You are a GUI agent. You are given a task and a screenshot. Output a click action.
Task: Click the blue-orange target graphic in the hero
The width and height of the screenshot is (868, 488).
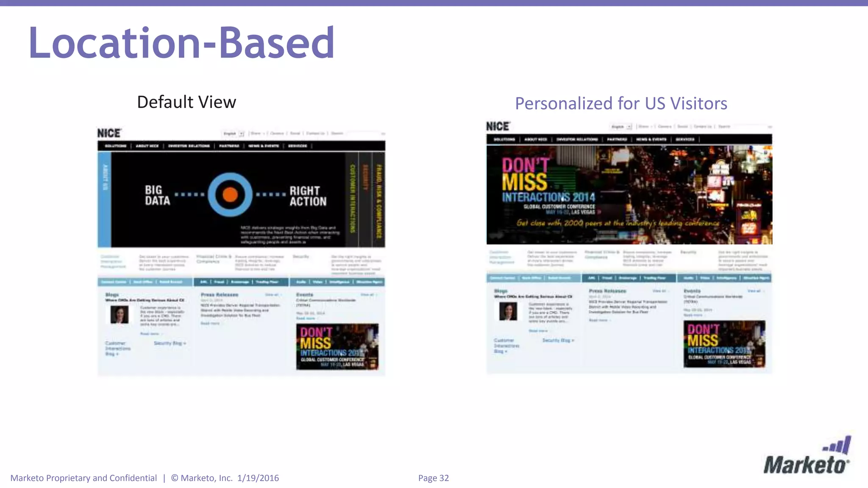click(230, 195)
